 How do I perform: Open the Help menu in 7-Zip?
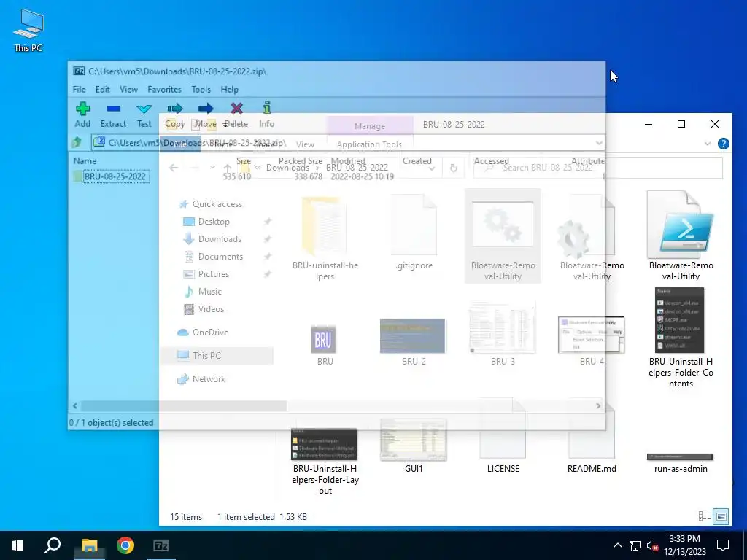pos(229,90)
